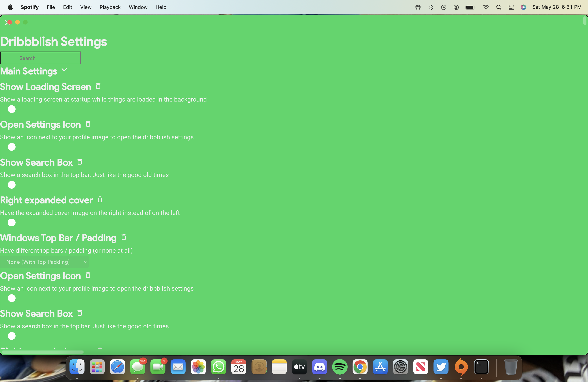Reset the Right expanded cover setting
The width and height of the screenshot is (588, 382).
pos(100,200)
